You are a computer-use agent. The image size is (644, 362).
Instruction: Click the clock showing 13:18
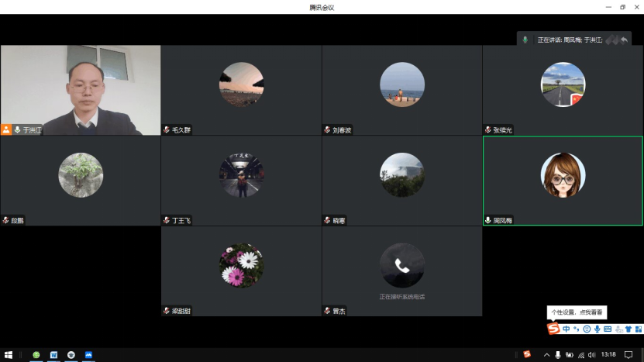tap(608, 354)
